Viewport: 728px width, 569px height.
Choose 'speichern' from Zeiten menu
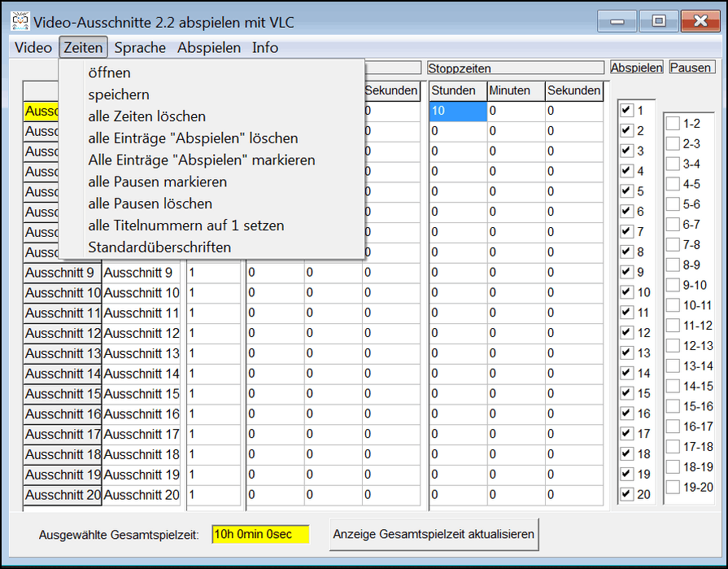coord(119,94)
